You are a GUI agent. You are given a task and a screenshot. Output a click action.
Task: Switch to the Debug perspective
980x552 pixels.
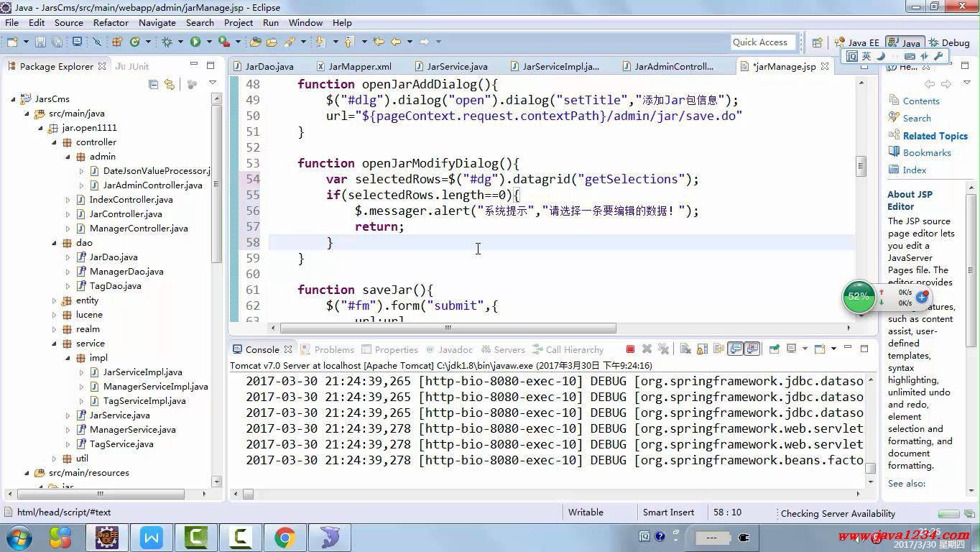948,42
